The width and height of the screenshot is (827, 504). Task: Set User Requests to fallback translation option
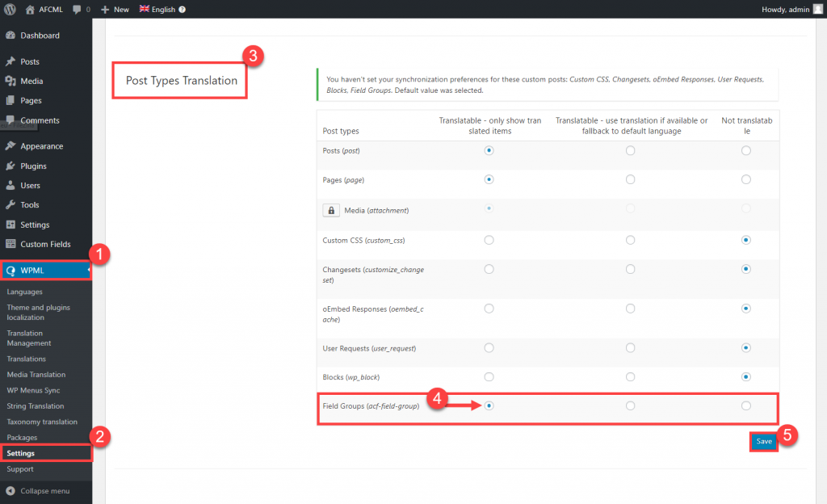click(630, 348)
